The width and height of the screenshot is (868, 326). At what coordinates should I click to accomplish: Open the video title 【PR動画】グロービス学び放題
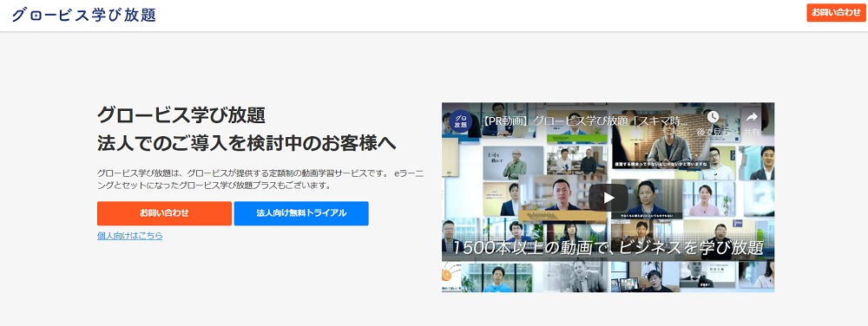[584, 121]
